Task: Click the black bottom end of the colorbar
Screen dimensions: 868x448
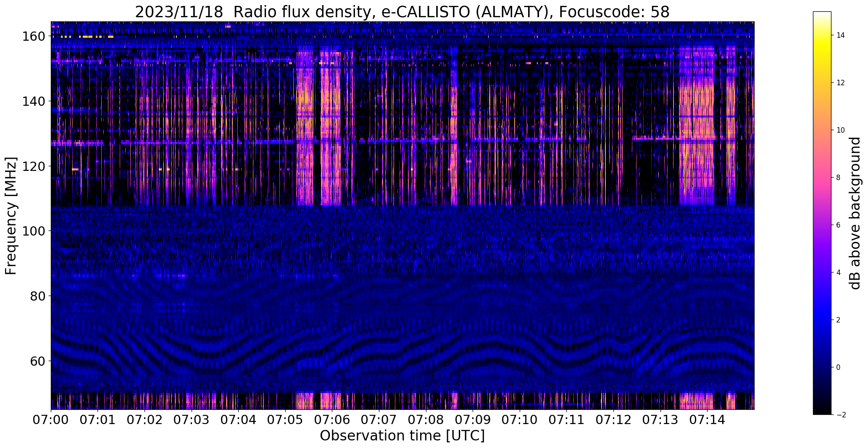Action: (x=822, y=411)
